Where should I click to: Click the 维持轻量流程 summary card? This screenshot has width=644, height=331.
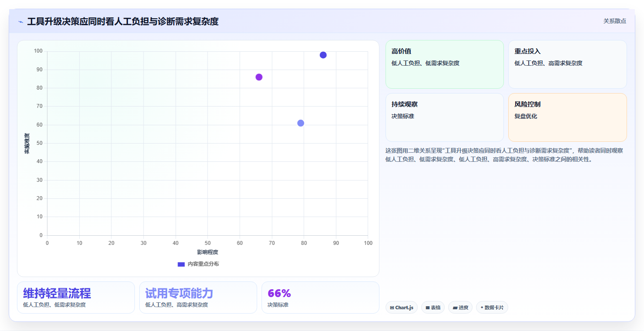coord(76,298)
